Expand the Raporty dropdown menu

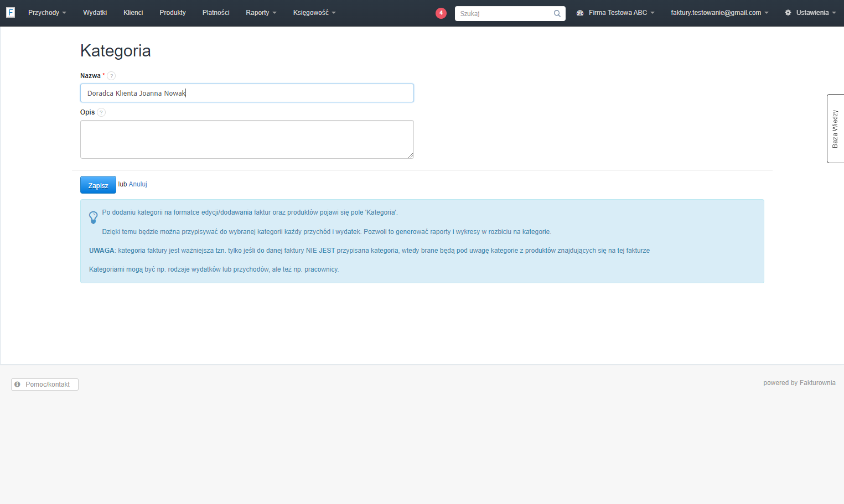261,13
